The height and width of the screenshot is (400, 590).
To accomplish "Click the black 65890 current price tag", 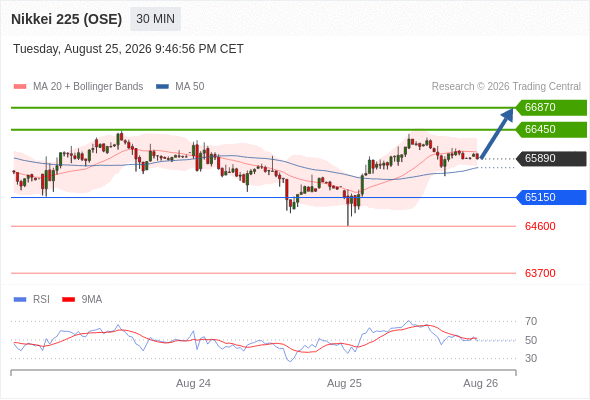I will [551, 158].
